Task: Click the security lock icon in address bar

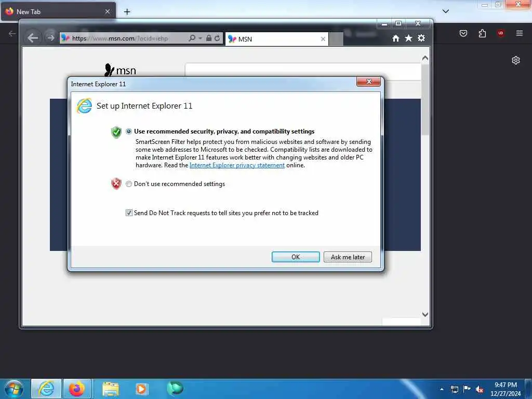Action: click(209, 38)
